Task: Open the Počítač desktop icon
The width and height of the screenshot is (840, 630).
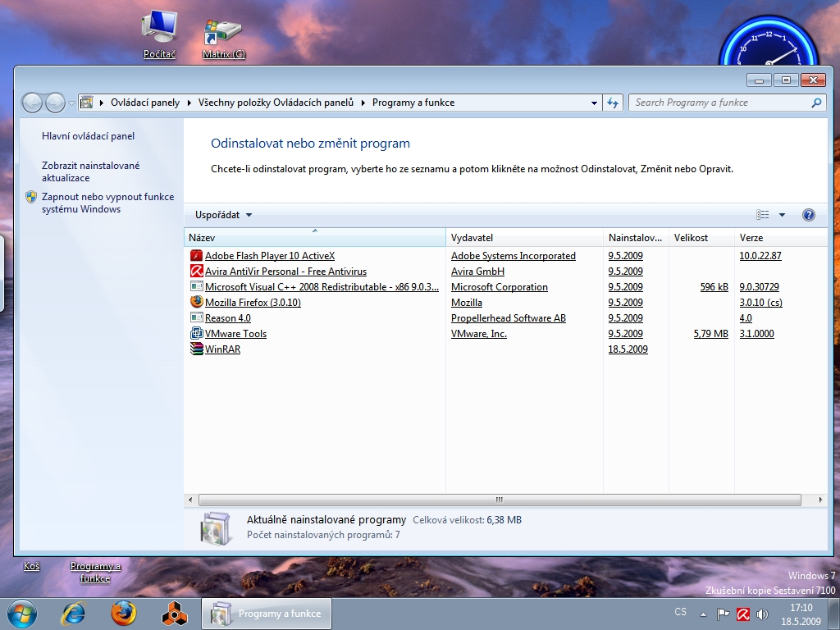Action: click(159, 34)
